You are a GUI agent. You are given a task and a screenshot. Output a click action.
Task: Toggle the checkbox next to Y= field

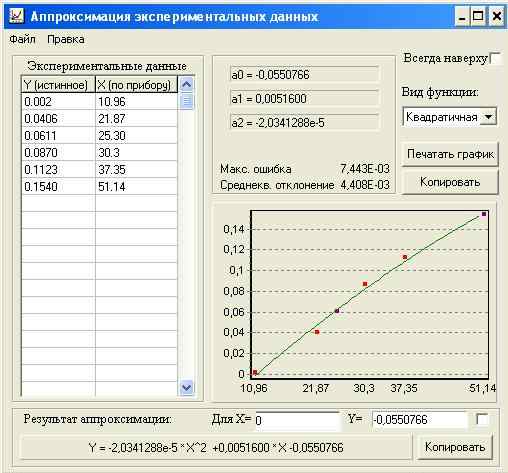(482, 419)
